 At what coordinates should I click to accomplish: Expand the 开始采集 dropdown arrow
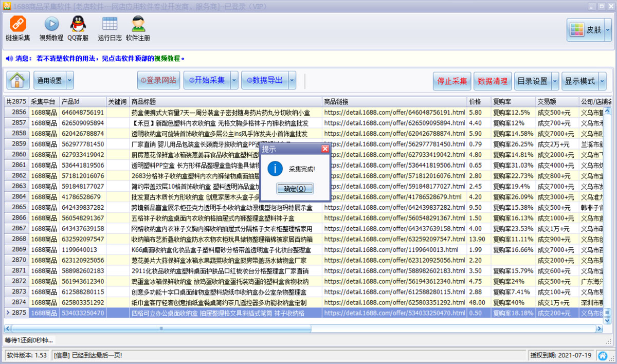234,80
